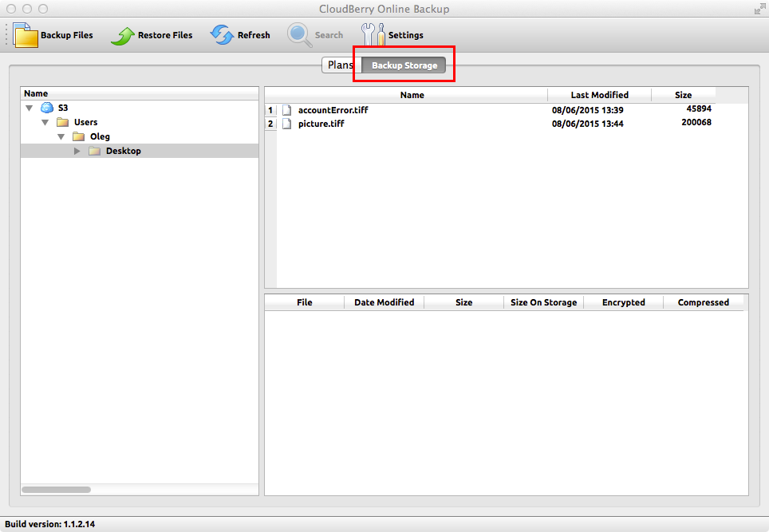Click the tree panel Name header
769x532 pixels.
(140, 93)
